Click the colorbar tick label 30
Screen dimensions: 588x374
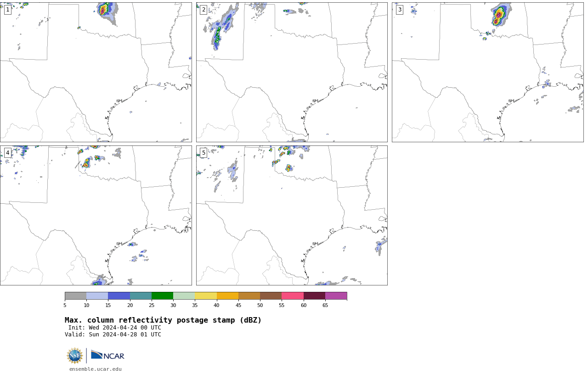(x=173, y=305)
